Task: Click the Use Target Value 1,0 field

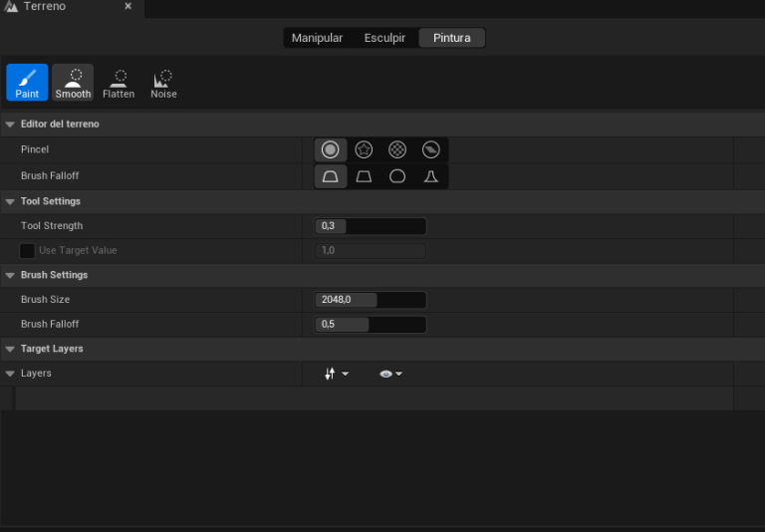Action: (371, 251)
